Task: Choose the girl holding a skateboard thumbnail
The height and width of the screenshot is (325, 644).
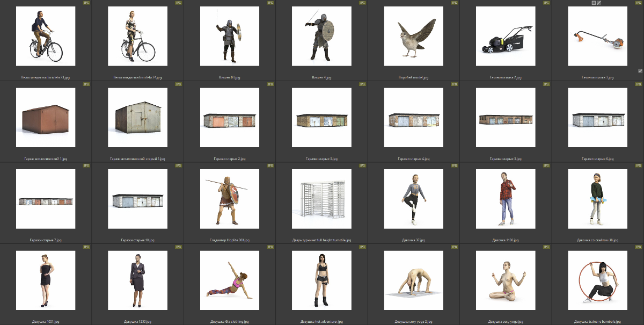Action: (x=597, y=199)
